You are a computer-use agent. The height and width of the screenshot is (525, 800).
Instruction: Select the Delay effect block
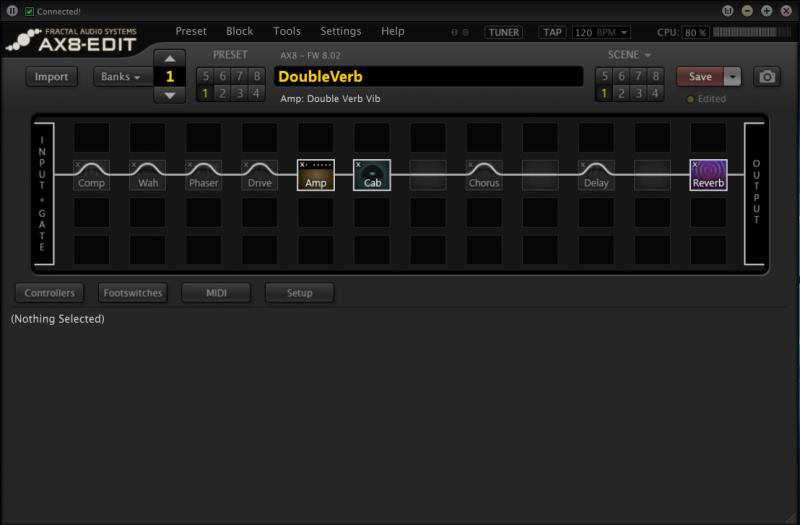click(x=596, y=175)
